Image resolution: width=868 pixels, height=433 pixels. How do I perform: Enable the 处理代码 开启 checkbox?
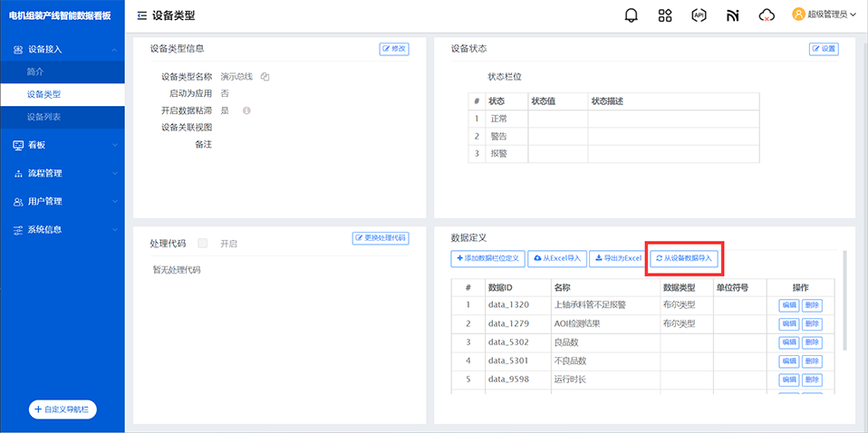click(x=203, y=243)
